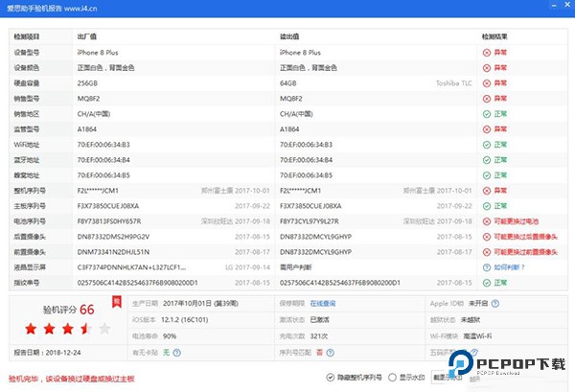Image resolution: width=575 pixels, height=392 pixels.
Task: Click the green check icon for 主板序列号
Action: pyautogui.click(x=487, y=206)
